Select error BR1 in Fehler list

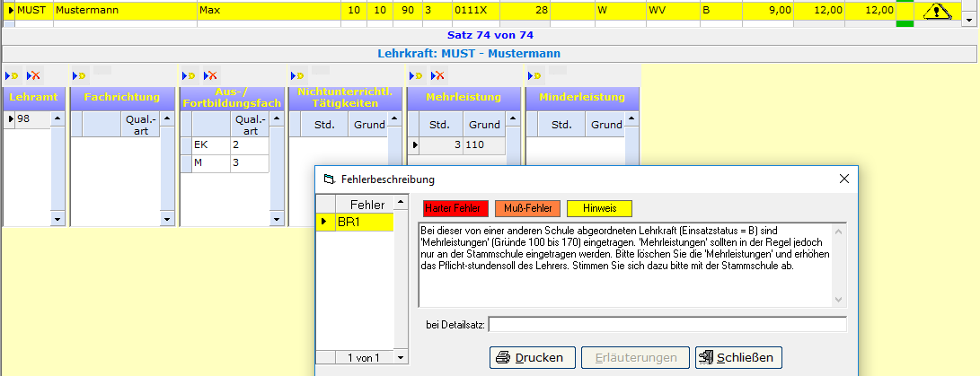[365, 222]
